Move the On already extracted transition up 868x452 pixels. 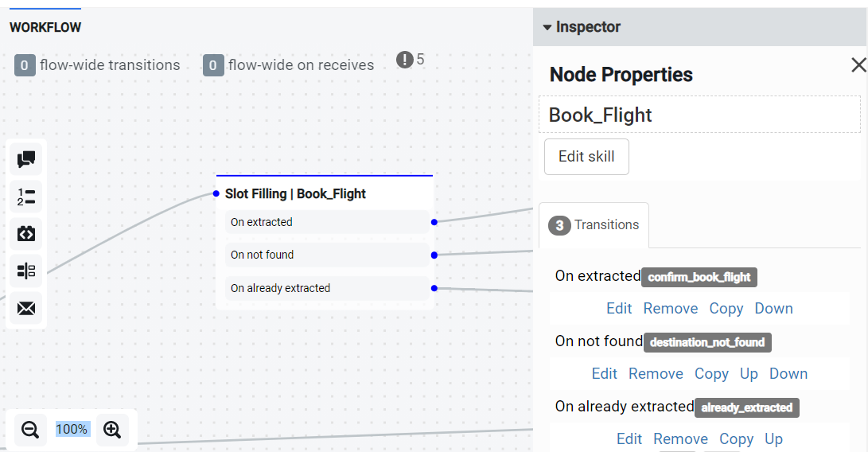pos(773,439)
